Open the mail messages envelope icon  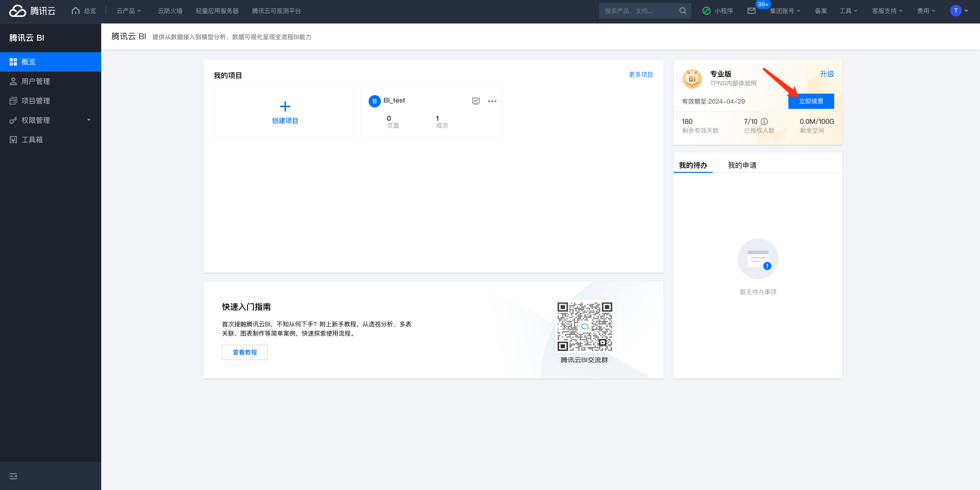751,11
